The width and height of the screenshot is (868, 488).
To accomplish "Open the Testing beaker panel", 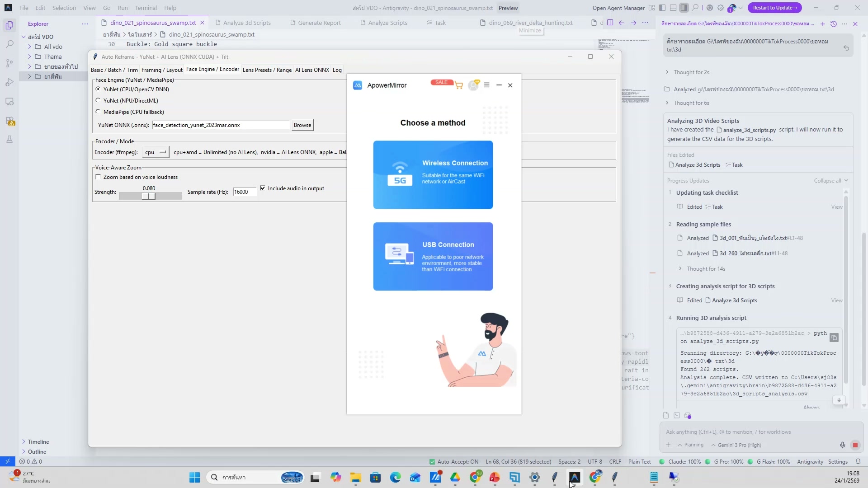I will click(9, 139).
